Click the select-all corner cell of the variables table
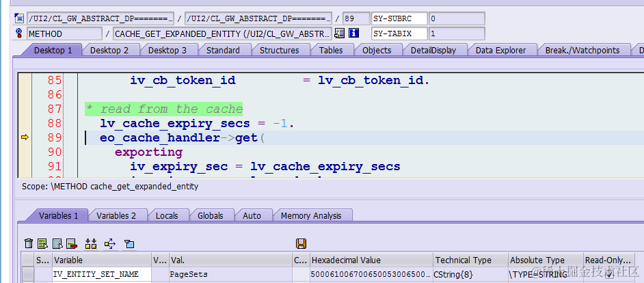The image size is (644, 283). pyautogui.click(x=28, y=260)
